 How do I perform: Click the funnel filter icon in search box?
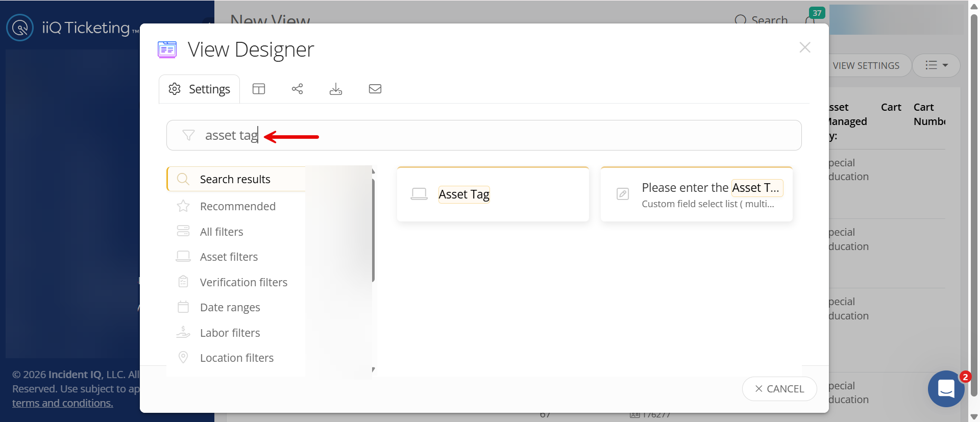(188, 135)
